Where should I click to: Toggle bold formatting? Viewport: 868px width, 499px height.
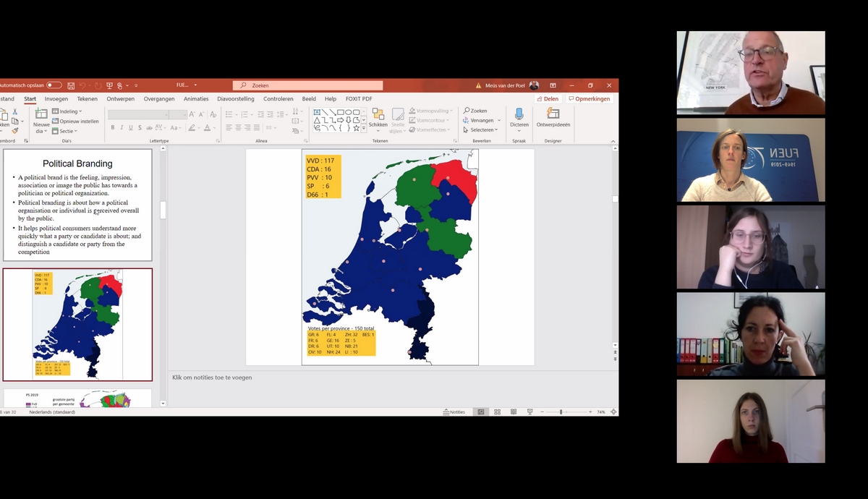point(113,127)
